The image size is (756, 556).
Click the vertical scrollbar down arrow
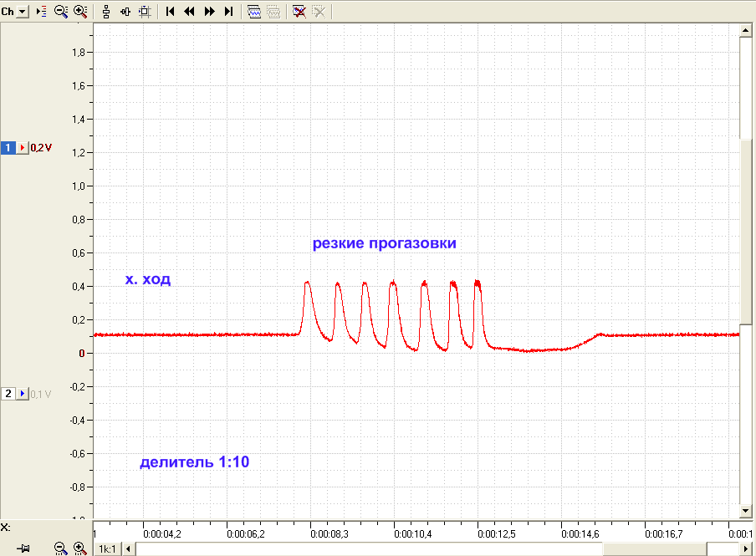tap(745, 511)
